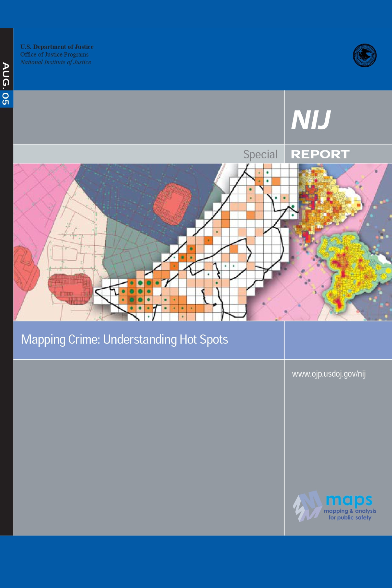Click the bold "REPORT" heading
The image size is (392, 588).
tap(320, 154)
